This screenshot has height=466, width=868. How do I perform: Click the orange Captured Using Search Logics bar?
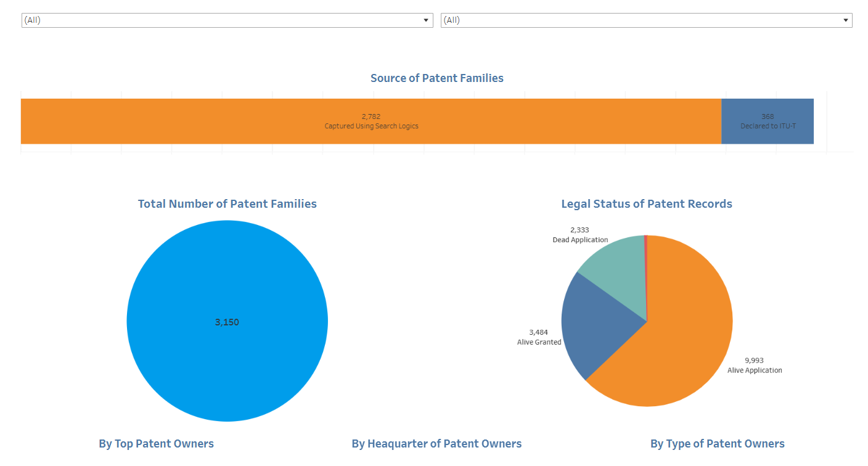point(371,121)
